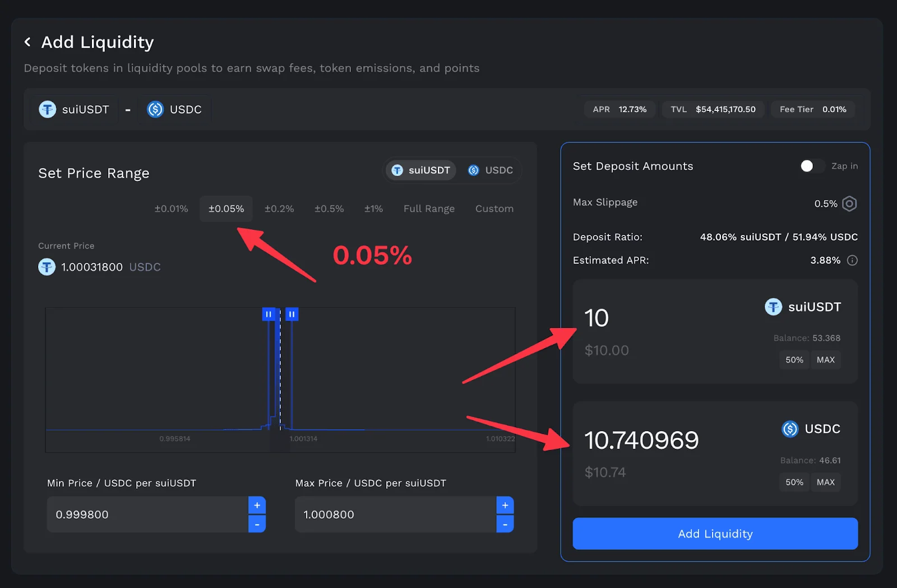897x588 pixels.
Task: Increase Max Price with the plus button
Action: (505, 505)
